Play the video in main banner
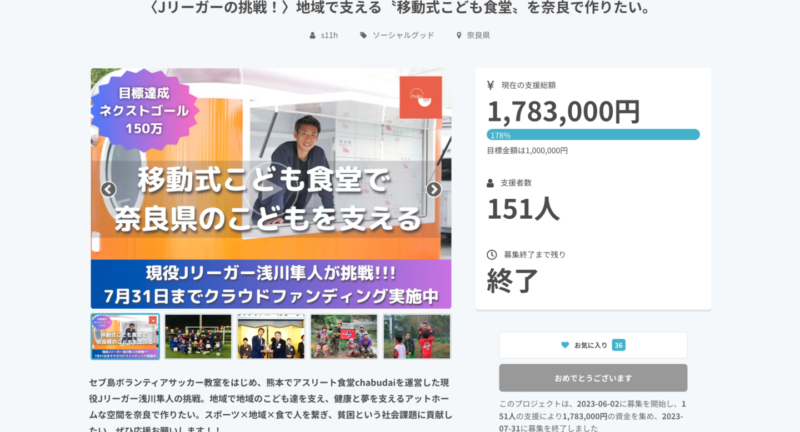The width and height of the screenshot is (800, 432). 270,189
